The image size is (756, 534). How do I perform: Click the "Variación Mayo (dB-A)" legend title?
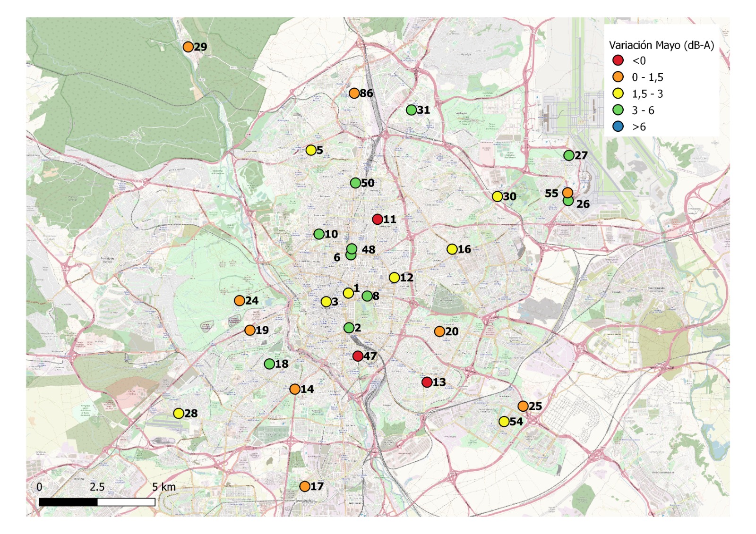(661, 45)
